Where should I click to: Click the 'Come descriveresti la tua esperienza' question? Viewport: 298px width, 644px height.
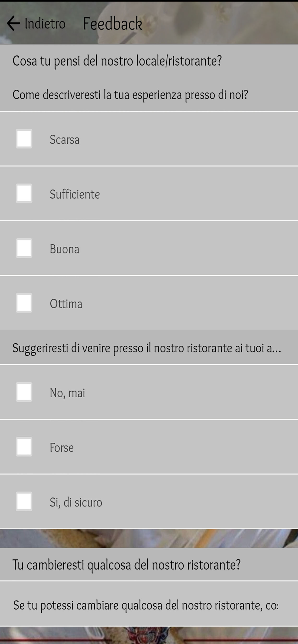[130, 95]
